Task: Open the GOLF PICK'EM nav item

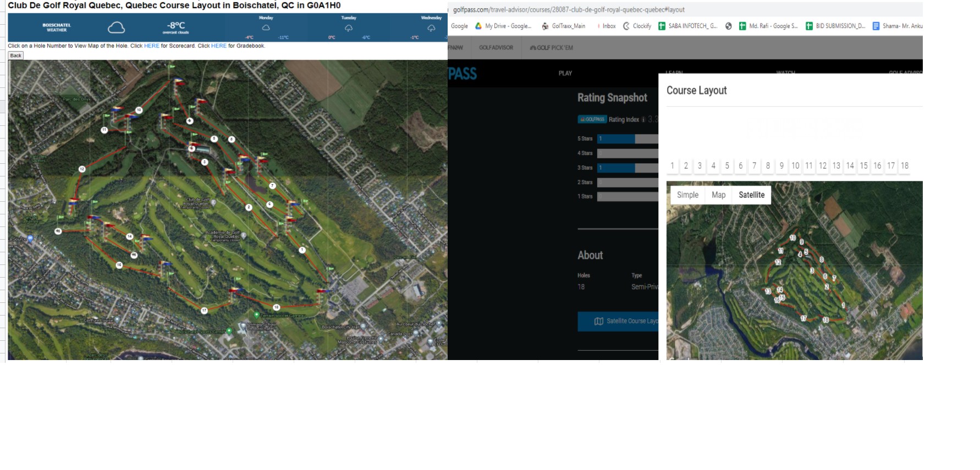Action: click(552, 48)
